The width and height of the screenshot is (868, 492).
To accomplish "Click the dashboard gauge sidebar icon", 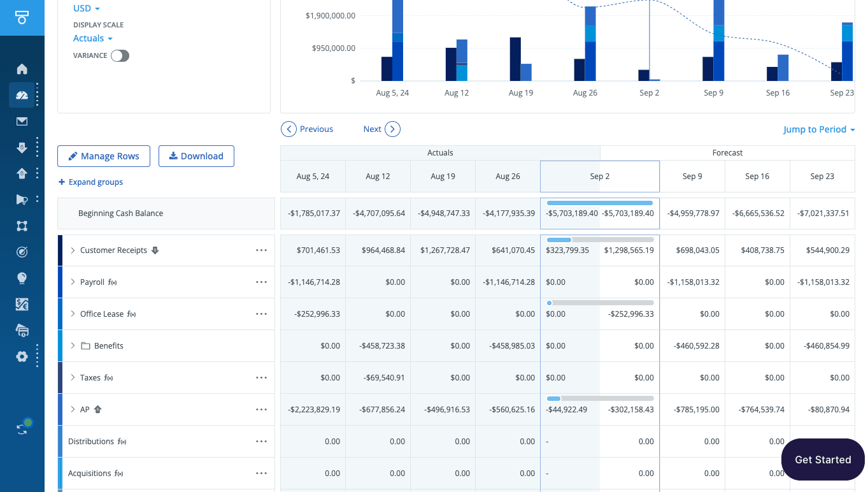I will (22, 96).
